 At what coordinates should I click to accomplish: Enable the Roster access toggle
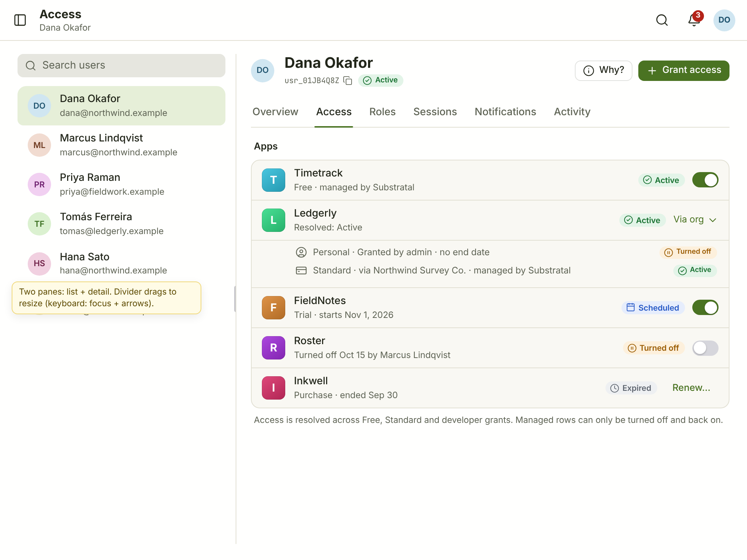(705, 348)
